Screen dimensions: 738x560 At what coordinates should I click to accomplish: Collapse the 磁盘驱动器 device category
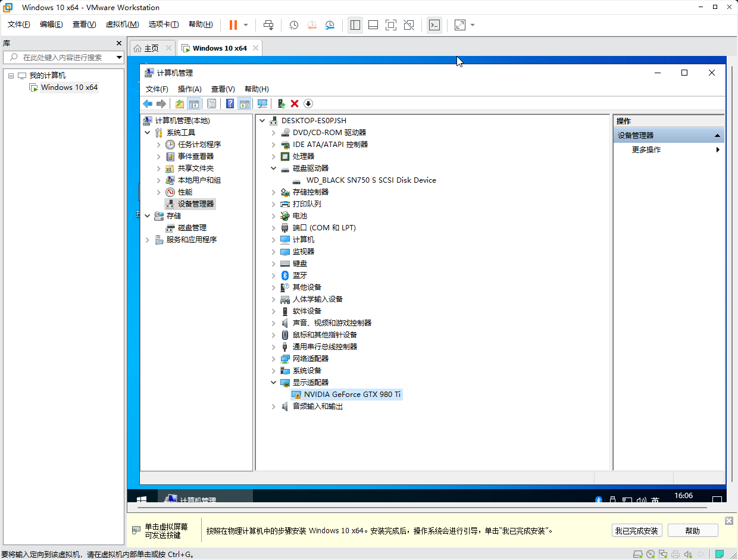click(x=273, y=168)
